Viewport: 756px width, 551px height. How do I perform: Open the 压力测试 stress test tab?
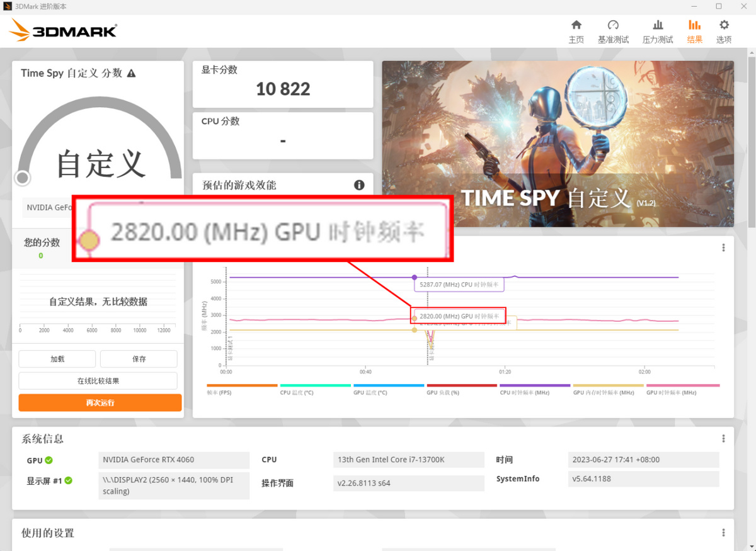(x=658, y=32)
